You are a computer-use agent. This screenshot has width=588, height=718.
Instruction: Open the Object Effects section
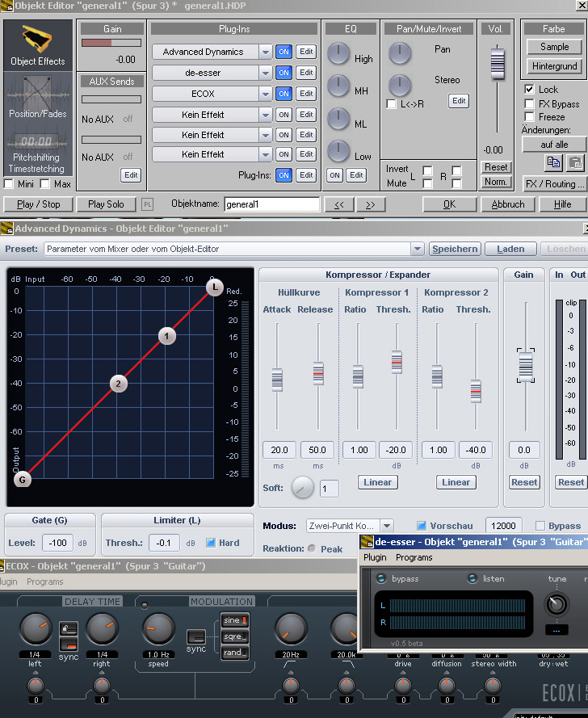pos(38,45)
